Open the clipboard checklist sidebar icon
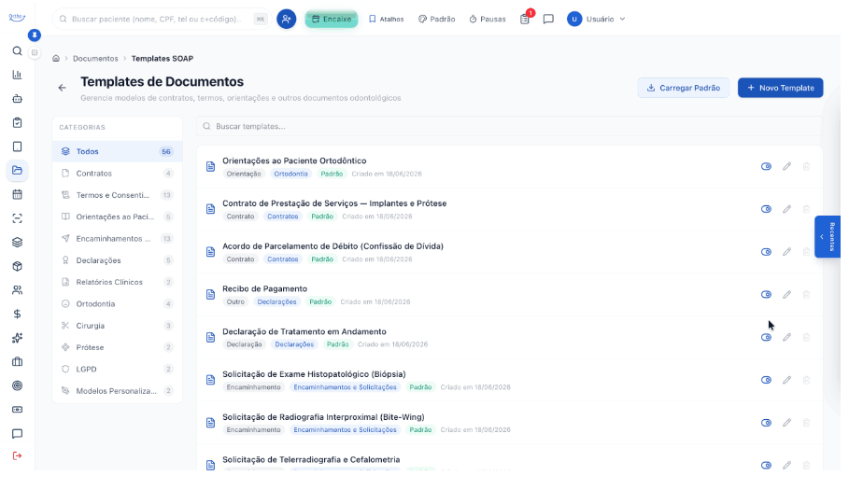This screenshot has width=863, height=504. click(17, 122)
